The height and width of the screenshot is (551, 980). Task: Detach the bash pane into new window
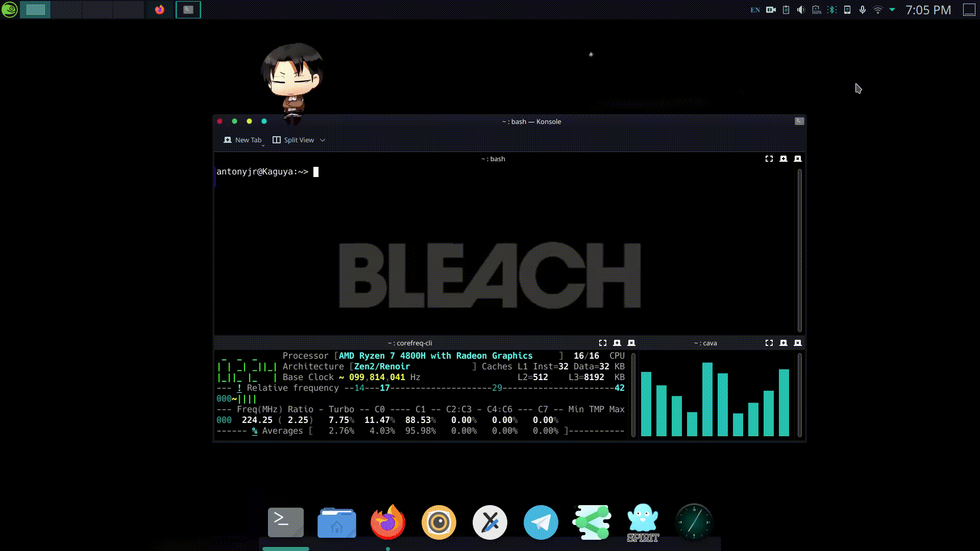coord(783,159)
